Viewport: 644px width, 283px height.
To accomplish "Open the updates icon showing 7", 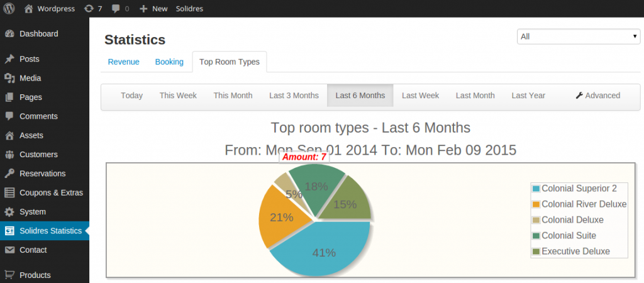I will 89,9.
